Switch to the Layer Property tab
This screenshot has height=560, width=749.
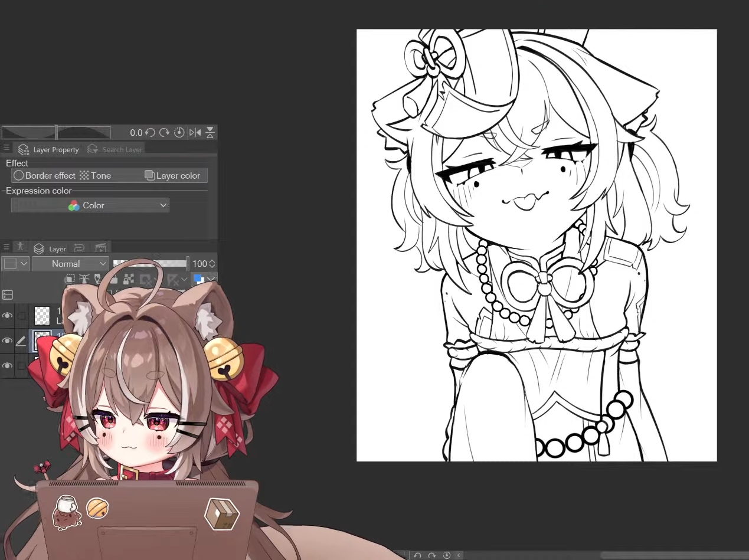[x=48, y=149]
